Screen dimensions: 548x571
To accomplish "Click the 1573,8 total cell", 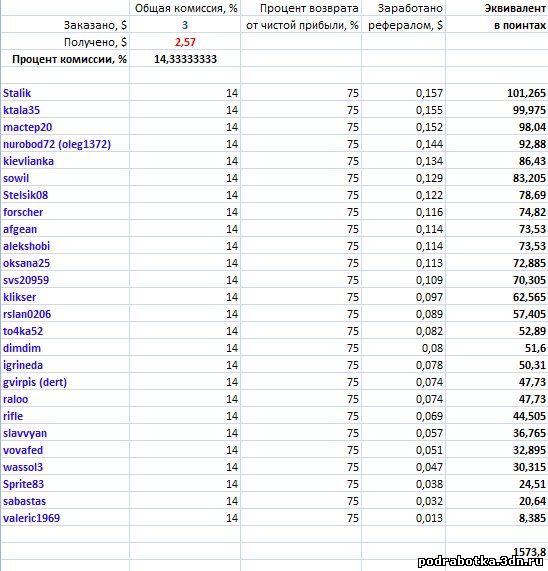I will [x=497, y=552].
